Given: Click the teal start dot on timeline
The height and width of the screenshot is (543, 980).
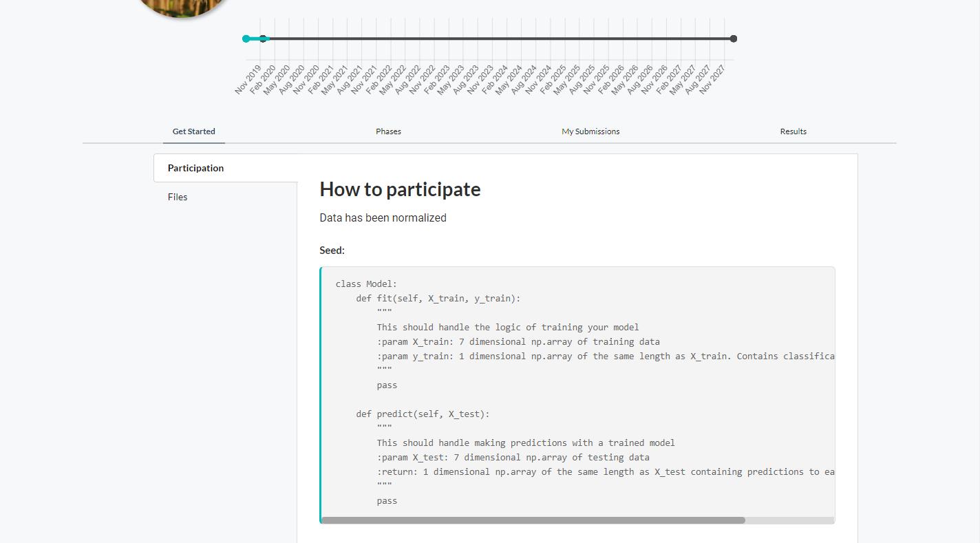Looking at the screenshot, I should [246, 39].
